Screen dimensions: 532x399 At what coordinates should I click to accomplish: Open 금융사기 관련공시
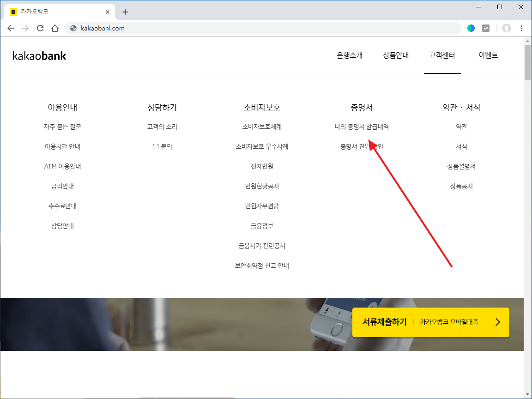click(262, 246)
